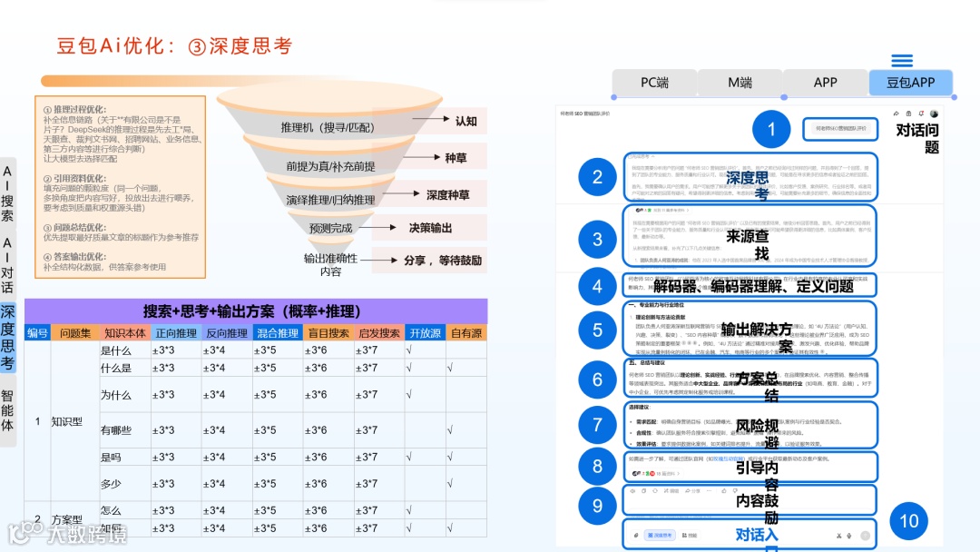Toggle the 深度思考 chip in the input box
Screen dimensions: 980x552
(x=660, y=535)
